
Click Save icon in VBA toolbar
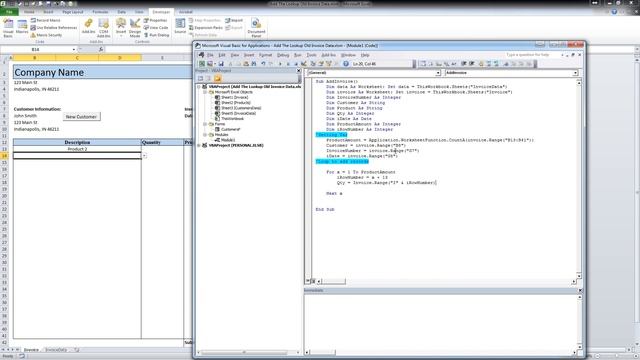point(221,64)
